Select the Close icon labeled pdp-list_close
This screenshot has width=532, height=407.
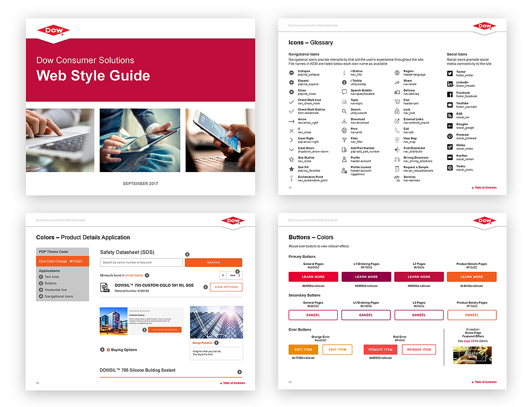[x=292, y=92]
